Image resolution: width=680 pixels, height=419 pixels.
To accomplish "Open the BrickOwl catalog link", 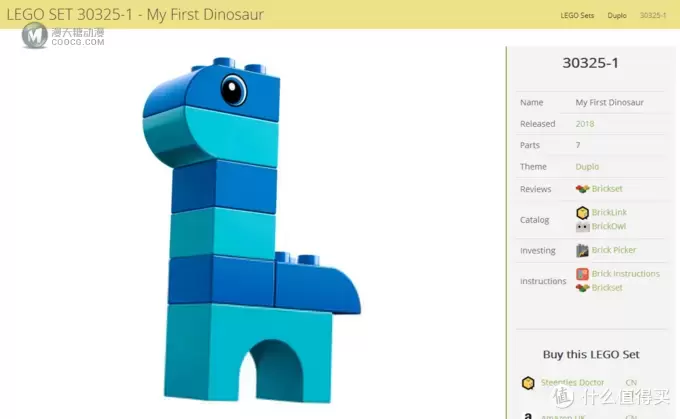I will point(608,226).
